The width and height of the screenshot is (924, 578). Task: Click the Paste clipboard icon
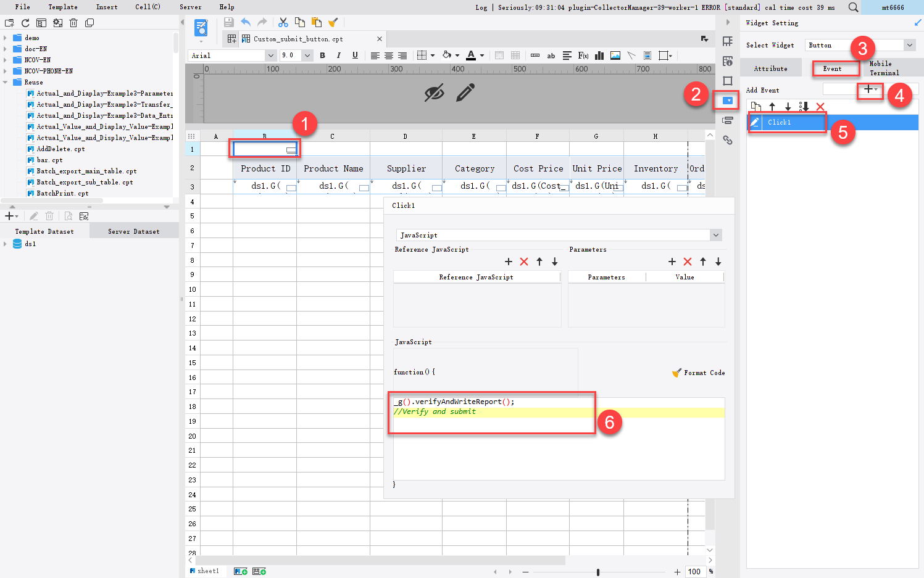pos(317,22)
